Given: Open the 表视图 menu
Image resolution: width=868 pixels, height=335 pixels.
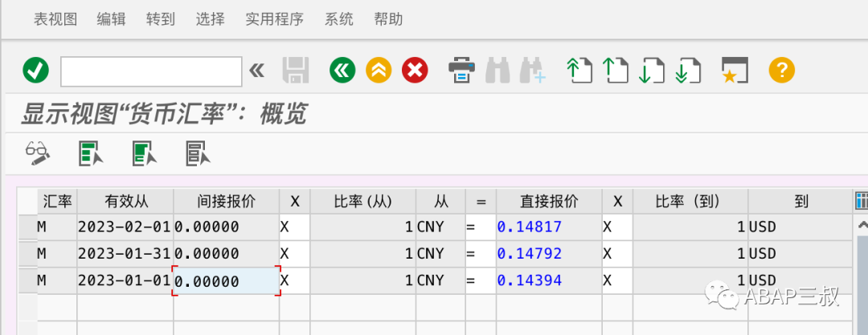Looking at the screenshot, I should [x=55, y=19].
